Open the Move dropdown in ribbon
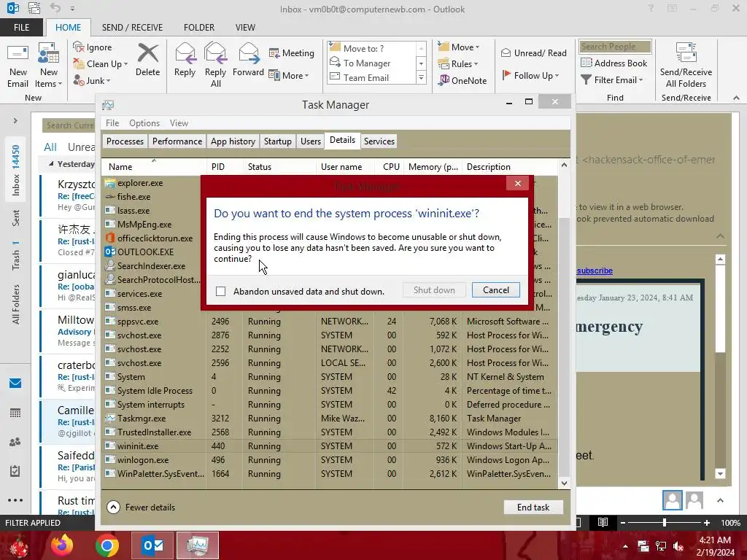This screenshot has height=560, width=747. pyautogui.click(x=459, y=47)
